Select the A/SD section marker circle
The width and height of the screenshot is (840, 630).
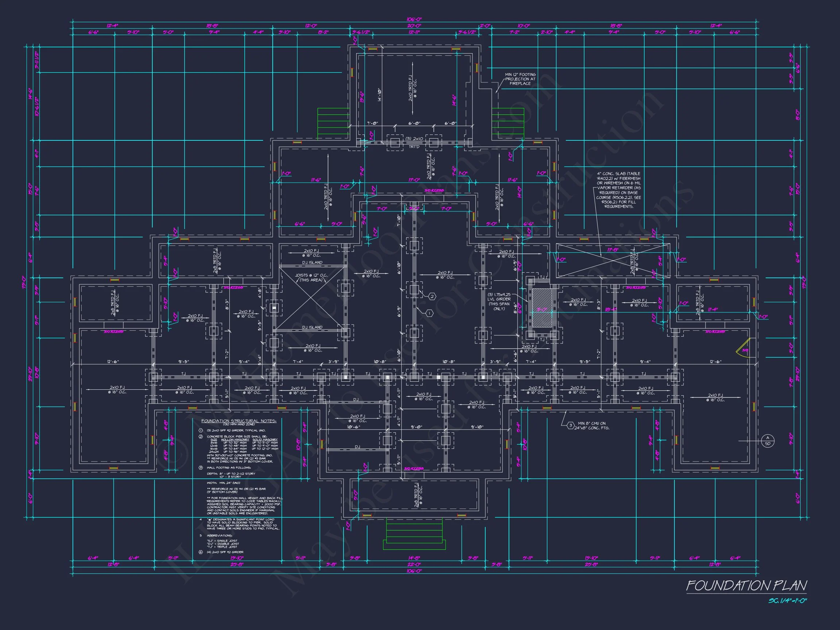tap(767, 441)
